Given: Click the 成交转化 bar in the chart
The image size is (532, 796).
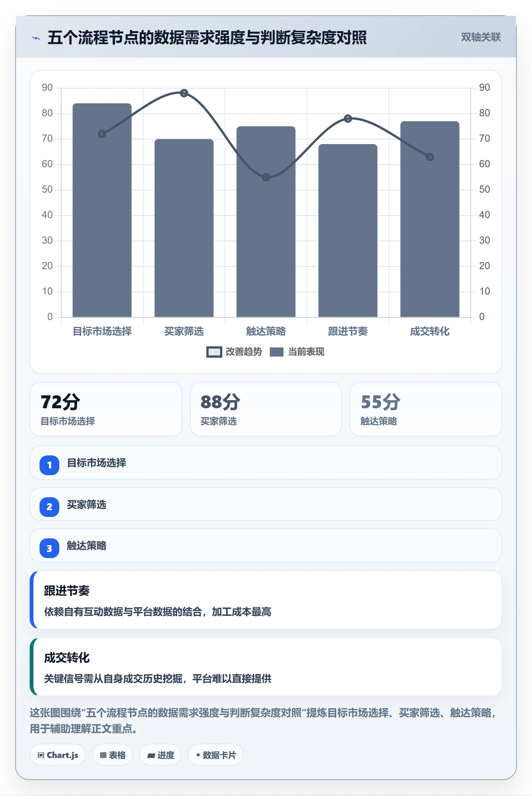Looking at the screenshot, I should point(430,219).
